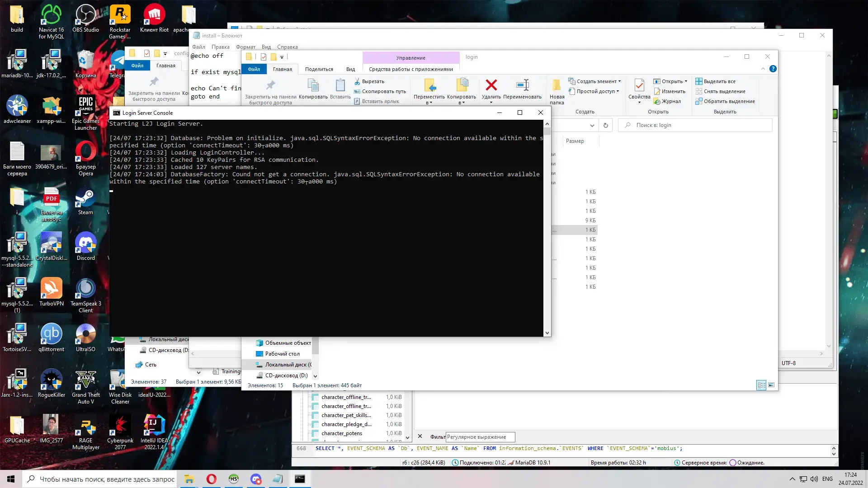Open Steam desktop shortcut
Image resolution: width=868 pixels, height=488 pixels.
[x=85, y=201]
